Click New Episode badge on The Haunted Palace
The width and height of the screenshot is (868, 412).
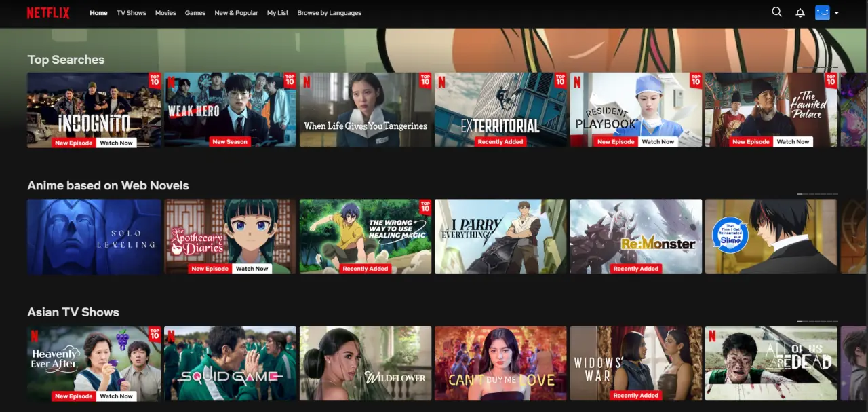(x=751, y=142)
